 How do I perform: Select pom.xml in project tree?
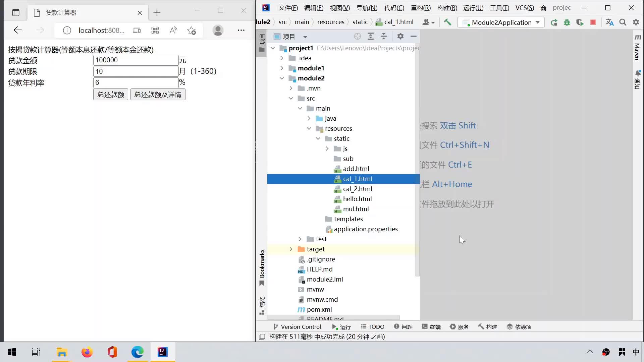(x=319, y=309)
